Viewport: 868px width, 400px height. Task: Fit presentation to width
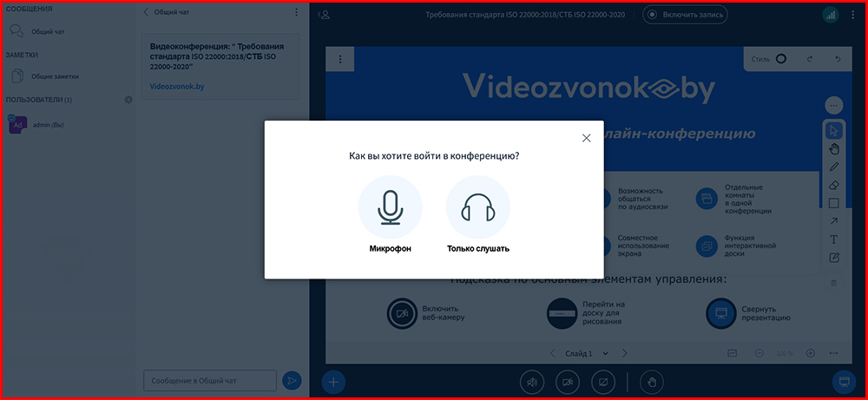click(834, 353)
